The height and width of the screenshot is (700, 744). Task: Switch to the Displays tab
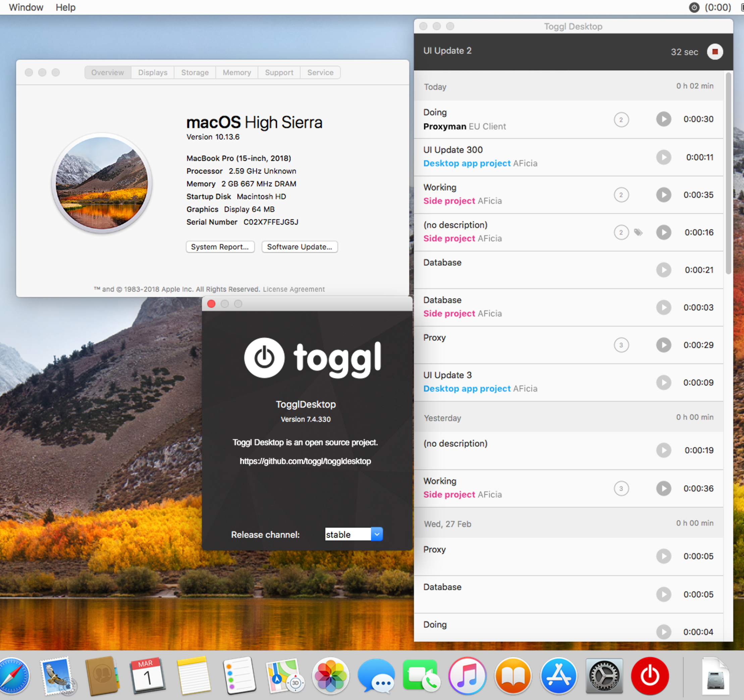[153, 72]
